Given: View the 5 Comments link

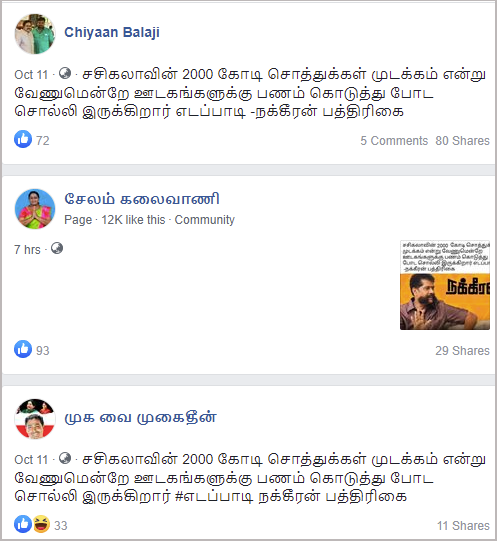Looking at the screenshot, I should pyautogui.click(x=394, y=141).
